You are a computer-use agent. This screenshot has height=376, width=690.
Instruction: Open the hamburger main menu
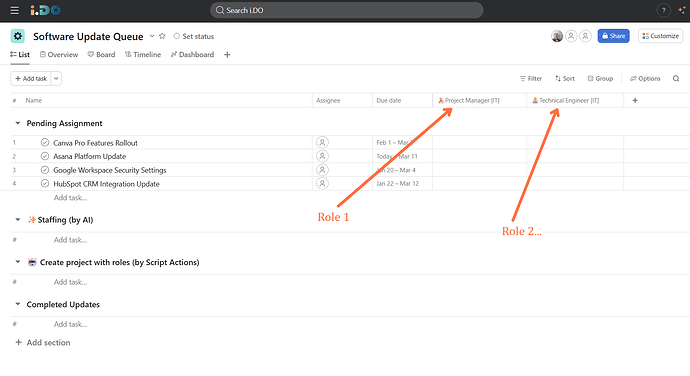coord(15,10)
